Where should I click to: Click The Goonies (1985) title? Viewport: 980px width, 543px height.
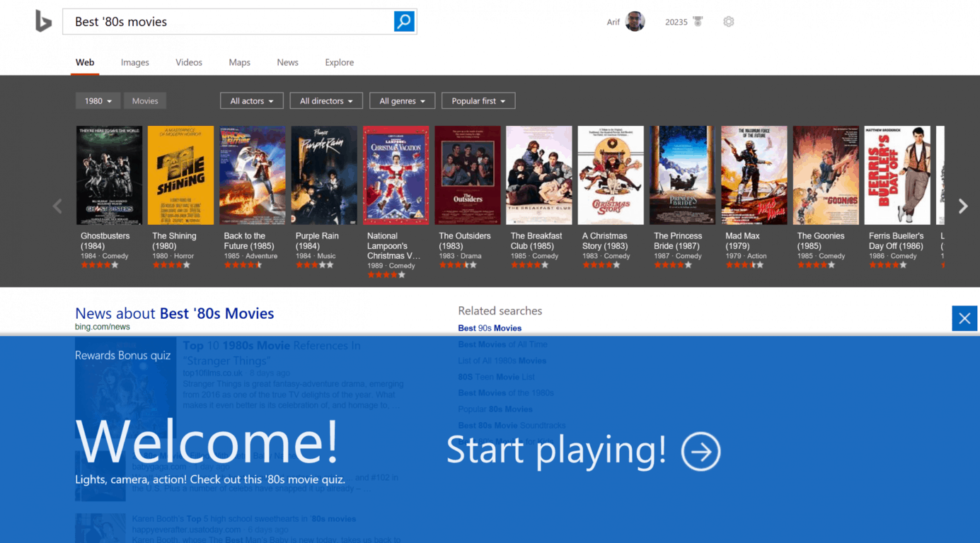coord(821,241)
